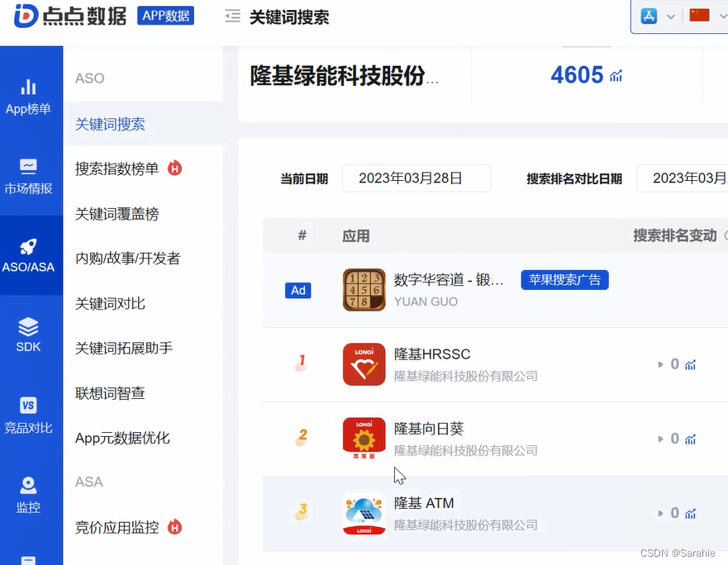Collapse sidebar using the menu fold icon
The height and width of the screenshot is (565, 728).
coord(232,17)
